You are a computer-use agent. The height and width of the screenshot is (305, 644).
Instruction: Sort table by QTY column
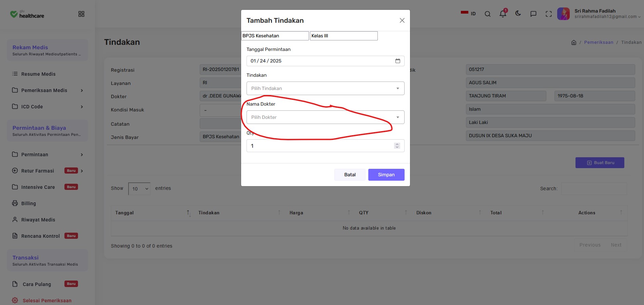tap(384, 213)
